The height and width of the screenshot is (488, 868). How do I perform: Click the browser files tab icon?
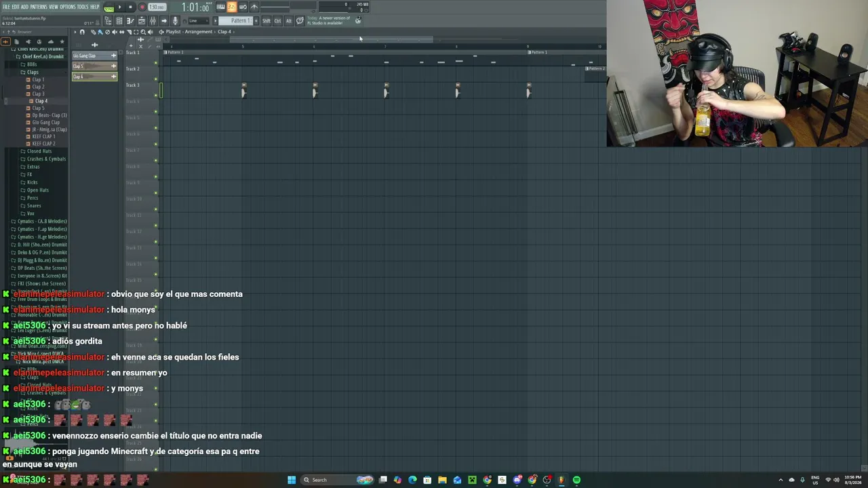16,41
